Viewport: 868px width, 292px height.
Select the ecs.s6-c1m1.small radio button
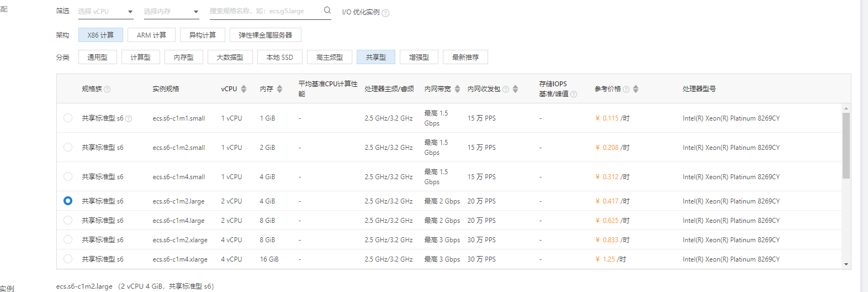tap(68, 118)
